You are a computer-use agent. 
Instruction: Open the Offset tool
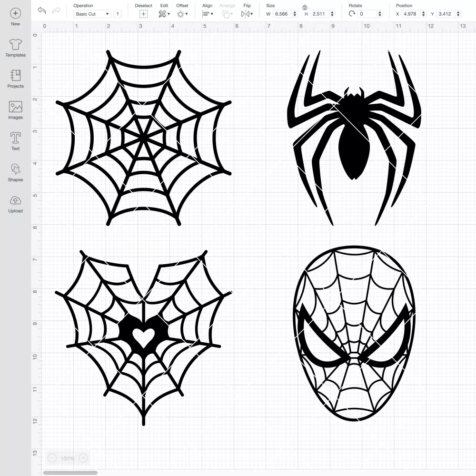click(182, 14)
